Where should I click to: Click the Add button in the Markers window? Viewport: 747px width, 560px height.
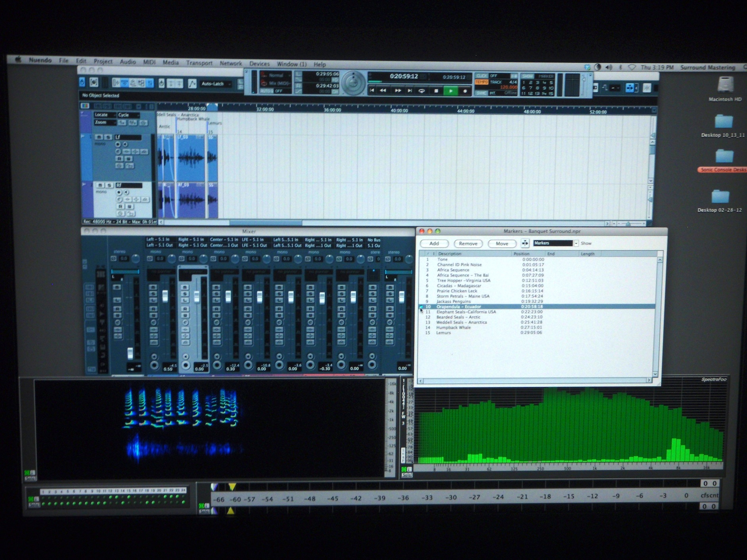pos(434,244)
